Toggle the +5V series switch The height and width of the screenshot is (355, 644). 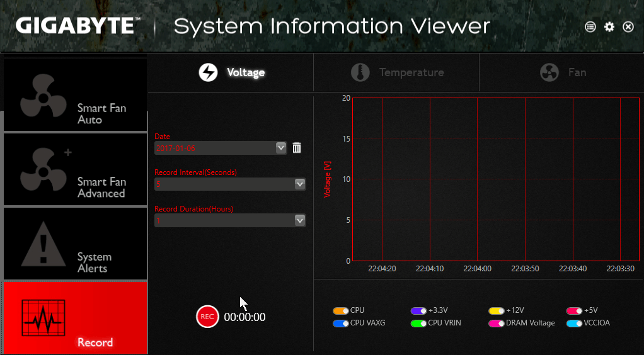click(x=574, y=311)
